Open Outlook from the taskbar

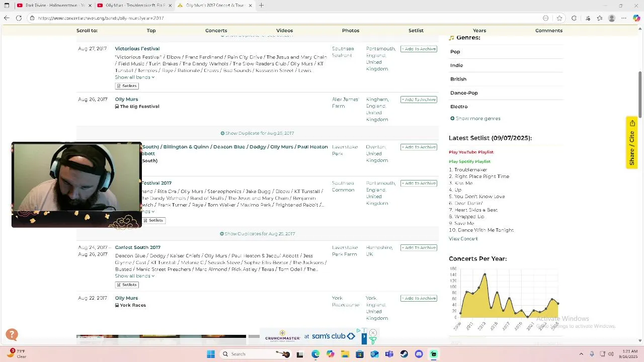click(374, 354)
